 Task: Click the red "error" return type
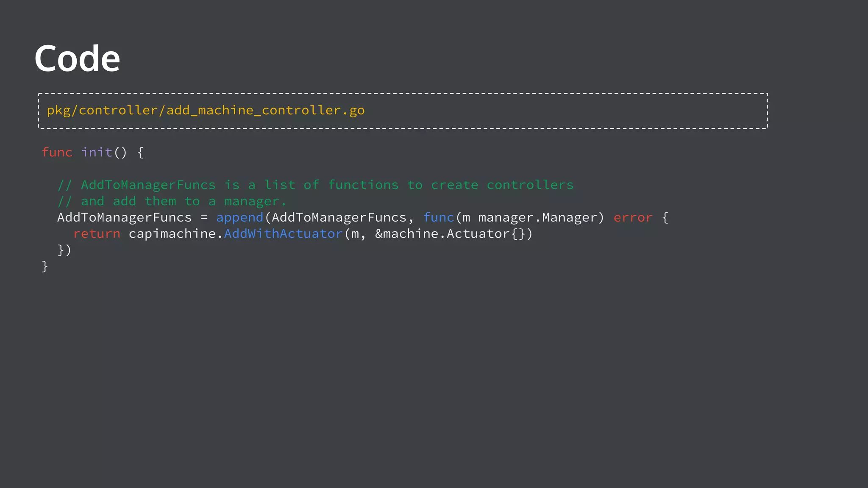[633, 217]
